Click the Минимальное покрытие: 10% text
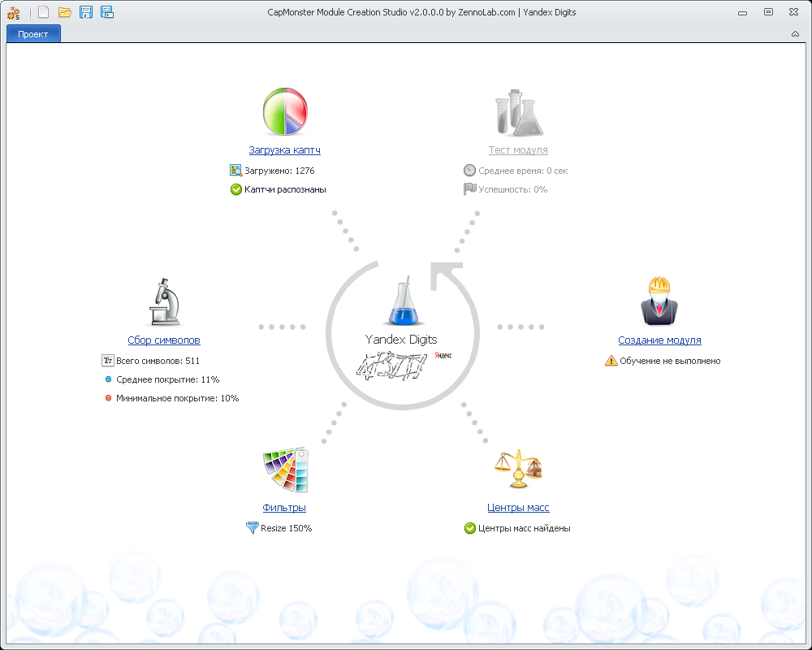Screen dimensions: 812x650 click(178, 398)
